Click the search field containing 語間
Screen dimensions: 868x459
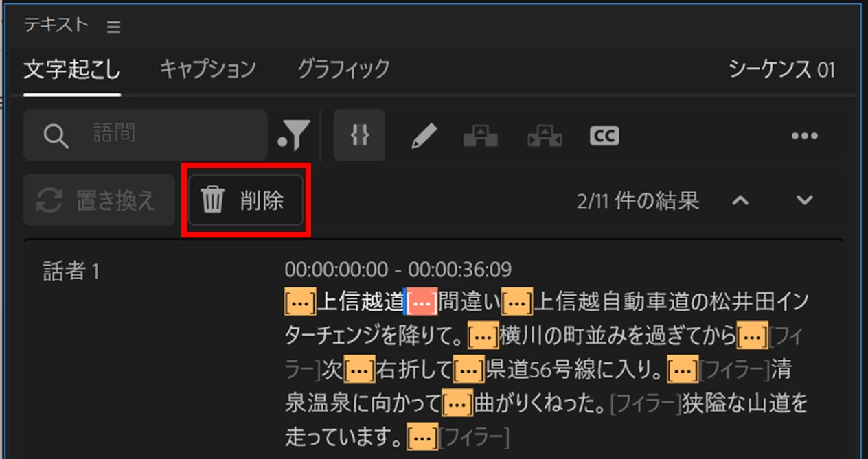(146, 135)
